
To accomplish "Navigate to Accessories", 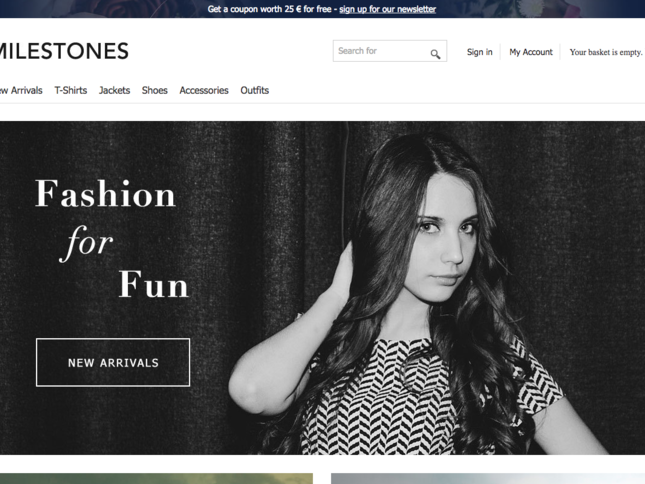I will tap(204, 90).
